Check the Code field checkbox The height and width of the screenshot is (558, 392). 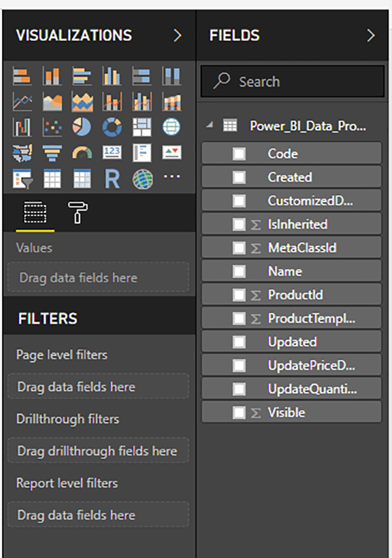[239, 154]
